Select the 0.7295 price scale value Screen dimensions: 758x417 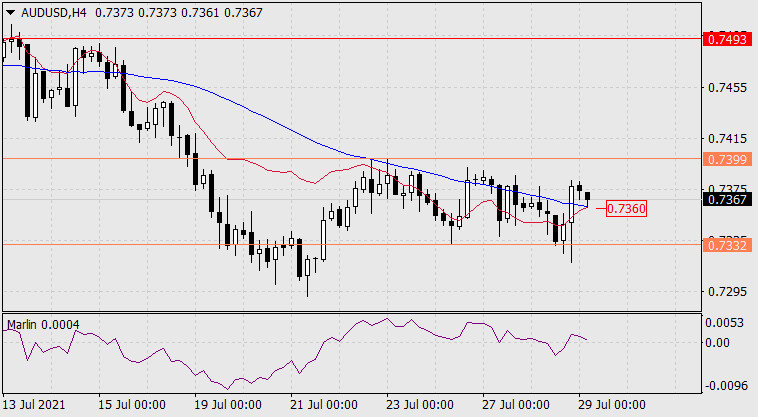click(x=727, y=291)
